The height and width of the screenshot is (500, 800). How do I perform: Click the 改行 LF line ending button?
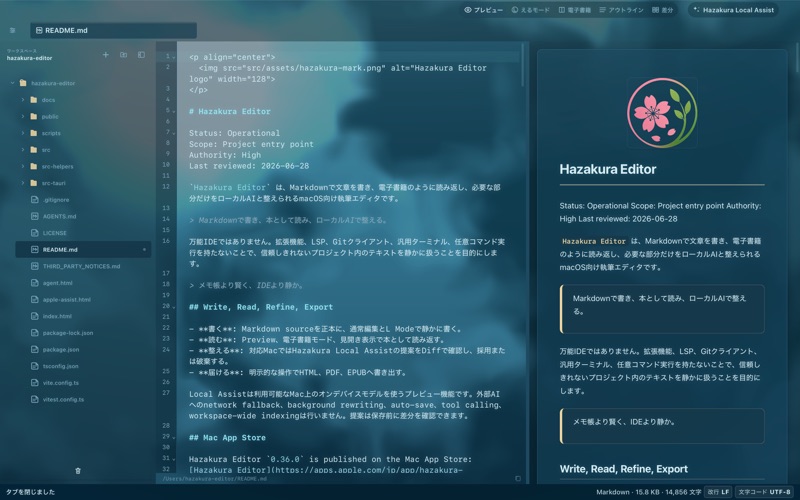(x=718, y=492)
